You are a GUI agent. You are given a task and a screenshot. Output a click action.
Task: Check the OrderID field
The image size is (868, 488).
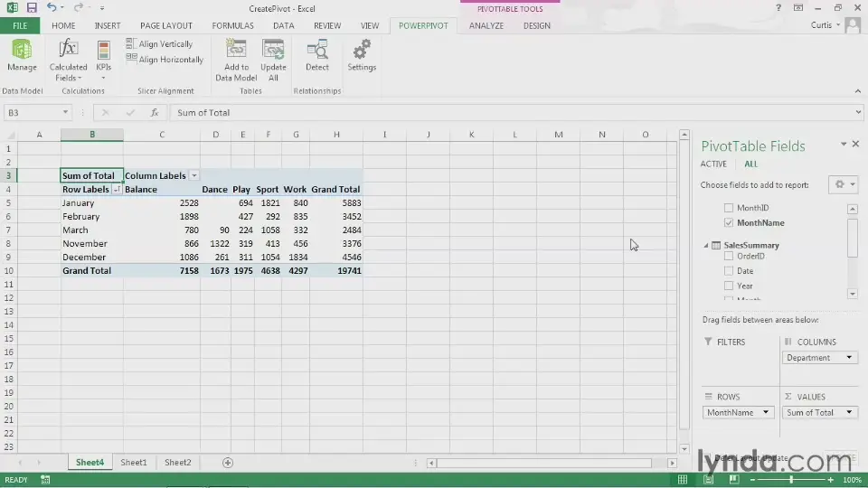729,256
